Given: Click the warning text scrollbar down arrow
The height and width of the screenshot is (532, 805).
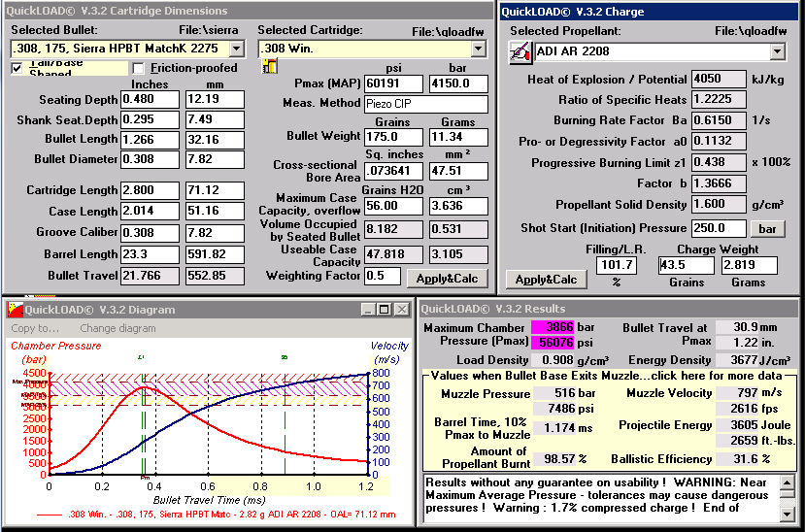Looking at the screenshot, I should [787, 514].
